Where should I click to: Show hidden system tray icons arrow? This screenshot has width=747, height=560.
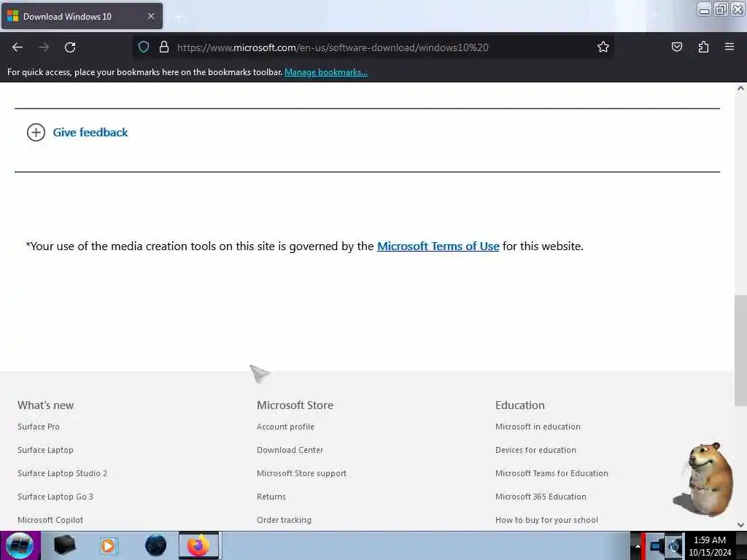638,545
